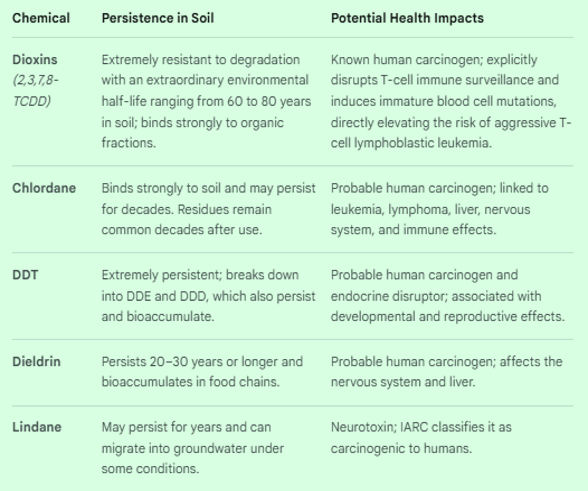Click the Potential Health Impacts column header
This screenshot has width=588, height=491.
[407, 18]
